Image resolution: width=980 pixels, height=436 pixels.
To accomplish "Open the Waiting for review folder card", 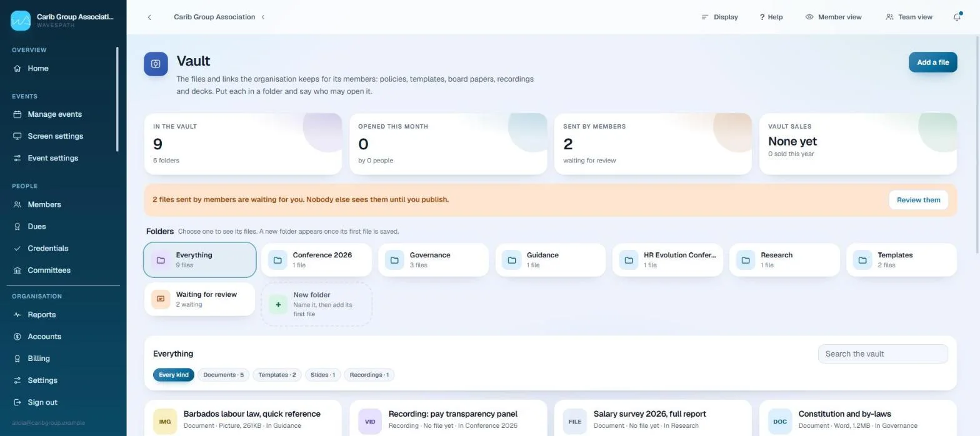I will point(199,299).
